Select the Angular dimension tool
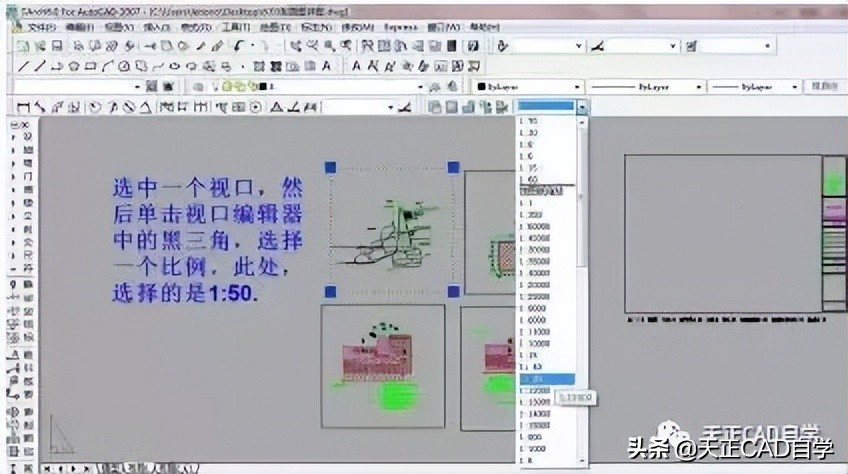Screen dimensions: 848x474 [145, 107]
